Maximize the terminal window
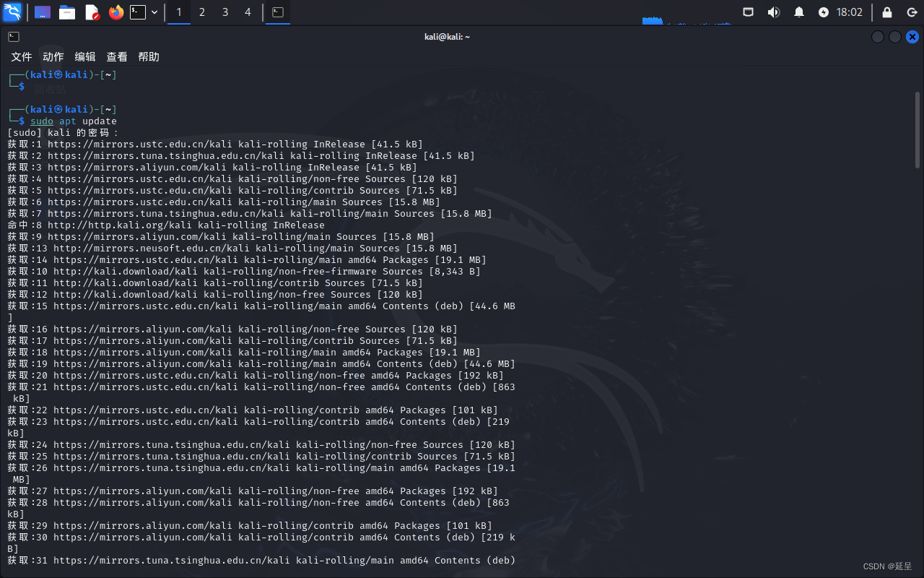The width and height of the screenshot is (924, 578). coord(895,37)
